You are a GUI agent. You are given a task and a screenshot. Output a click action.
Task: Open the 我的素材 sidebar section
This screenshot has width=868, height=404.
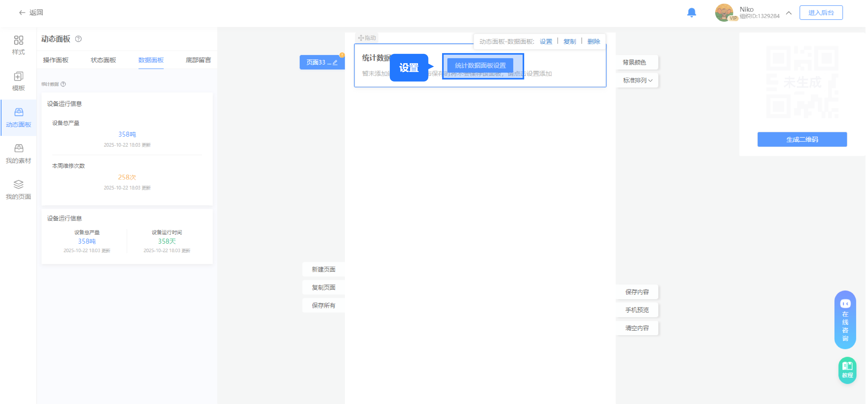tap(19, 153)
